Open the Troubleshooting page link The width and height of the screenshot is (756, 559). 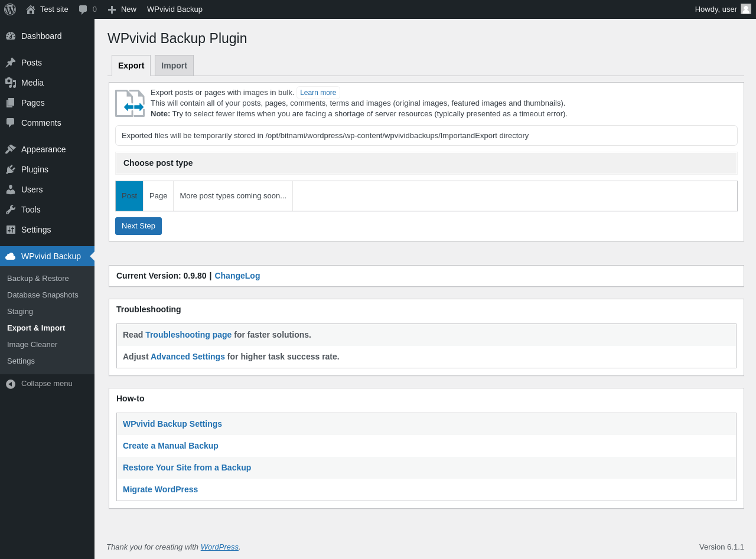pyautogui.click(x=188, y=335)
